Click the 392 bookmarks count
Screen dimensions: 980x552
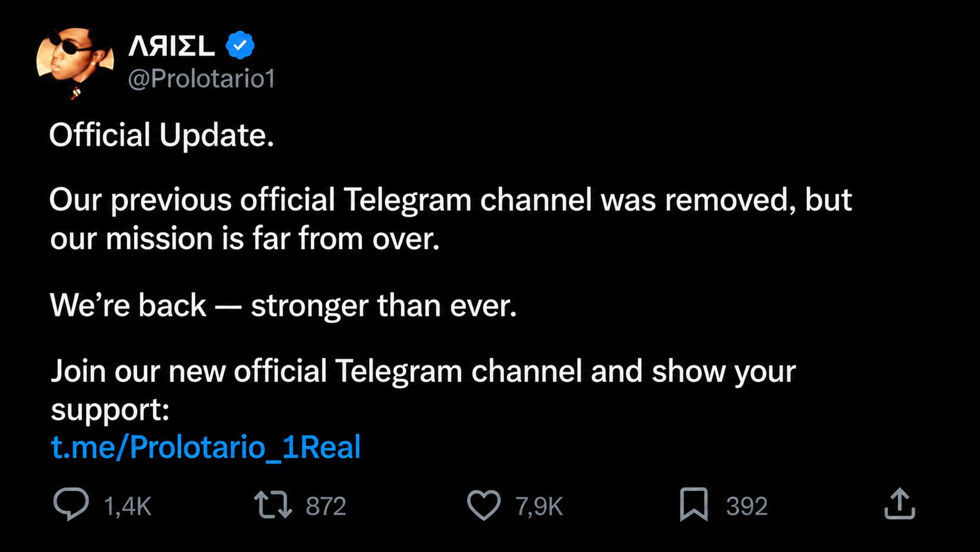point(747,506)
